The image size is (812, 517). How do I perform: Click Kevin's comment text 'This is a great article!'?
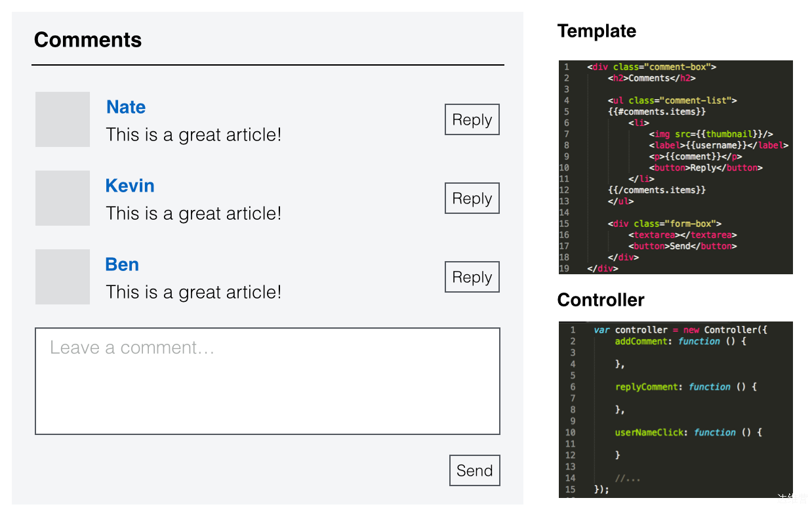coord(193,213)
